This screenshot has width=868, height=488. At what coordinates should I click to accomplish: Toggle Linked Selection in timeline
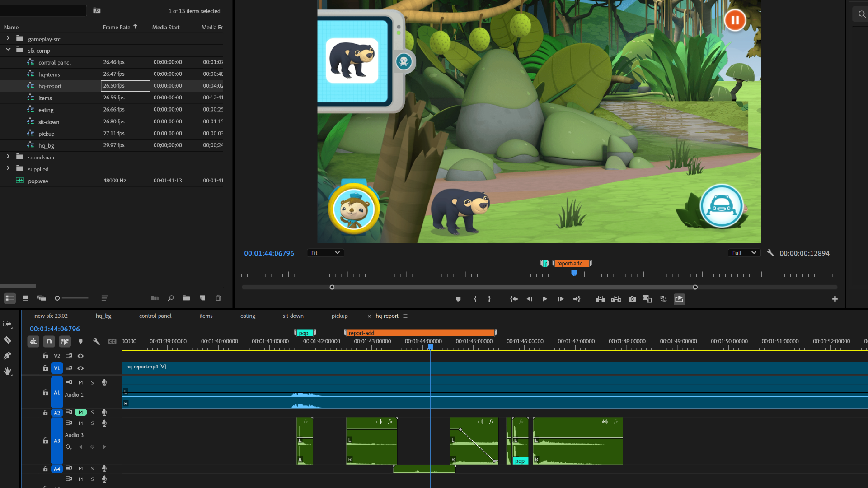pyautogui.click(x=65, y=342)
